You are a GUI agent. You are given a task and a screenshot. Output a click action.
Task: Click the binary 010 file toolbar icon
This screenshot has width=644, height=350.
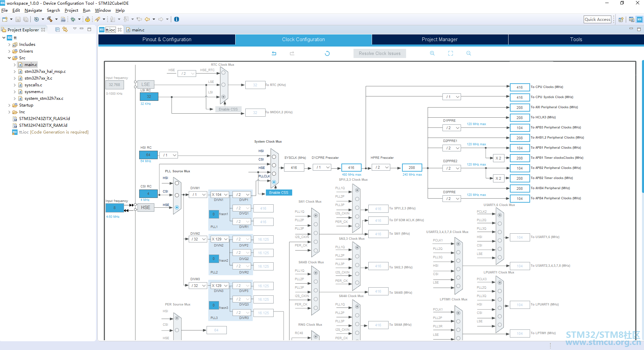63,19
